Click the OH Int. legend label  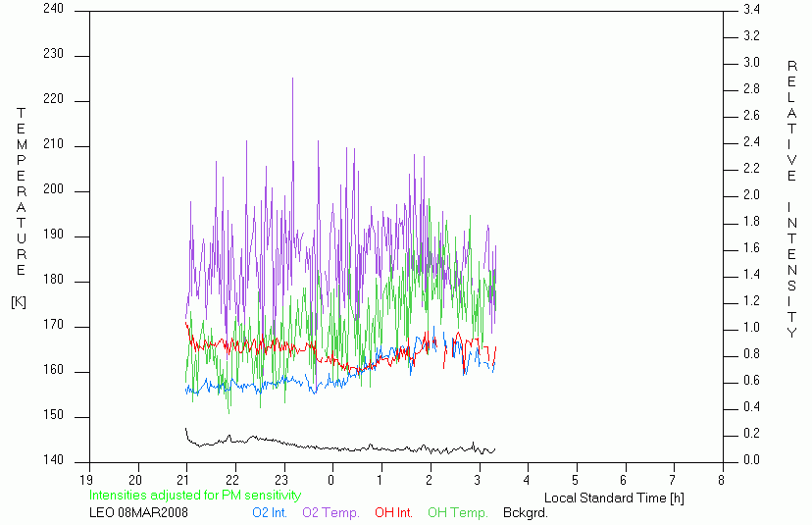[393, 512]
